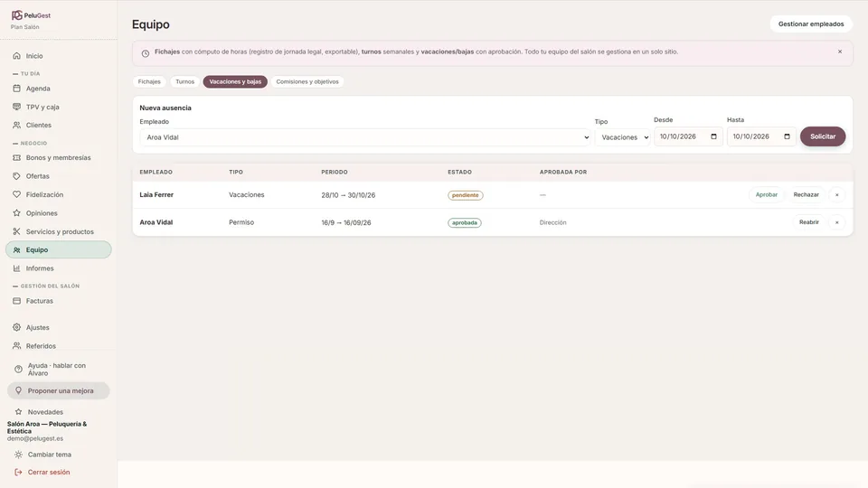Click the sun icon for Cambiar tema
This screenshot has height=488, width=868.
18,455
